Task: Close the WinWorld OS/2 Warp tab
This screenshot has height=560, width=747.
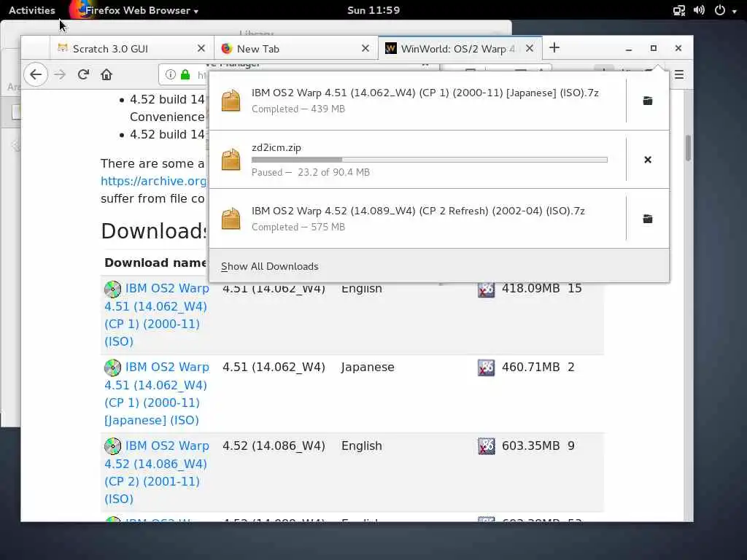Action: [x=530, y=48]
